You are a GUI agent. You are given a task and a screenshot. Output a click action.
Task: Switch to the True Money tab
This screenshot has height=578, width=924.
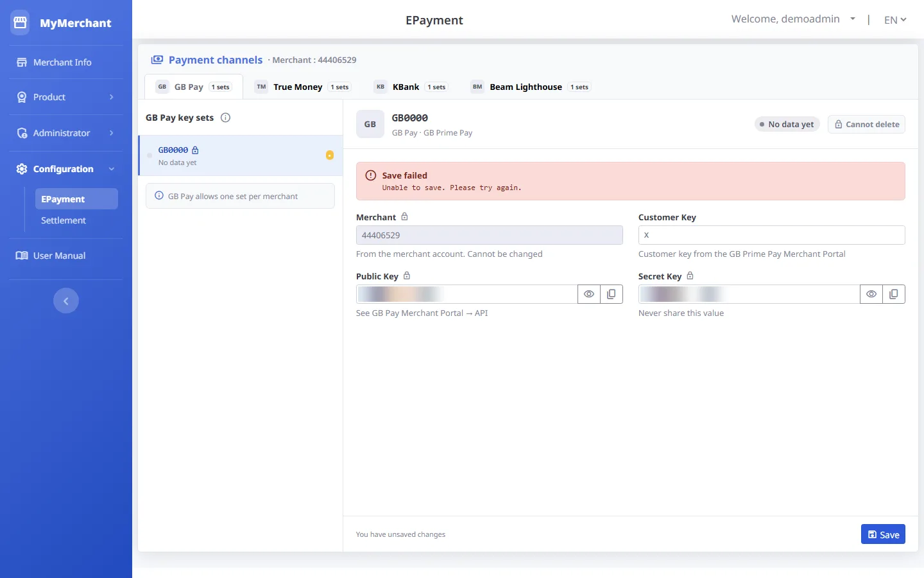point(303,87)
